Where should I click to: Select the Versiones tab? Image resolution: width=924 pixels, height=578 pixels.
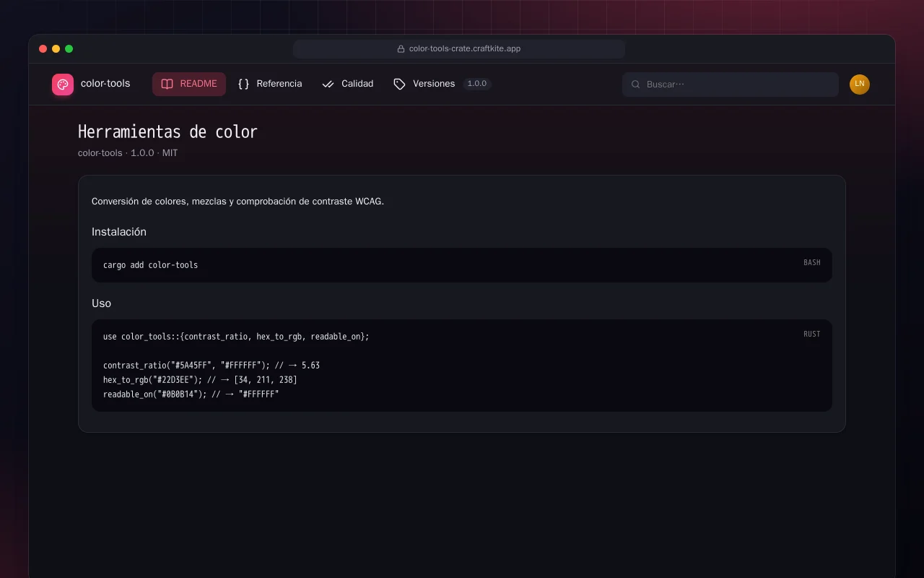[443, 84]
